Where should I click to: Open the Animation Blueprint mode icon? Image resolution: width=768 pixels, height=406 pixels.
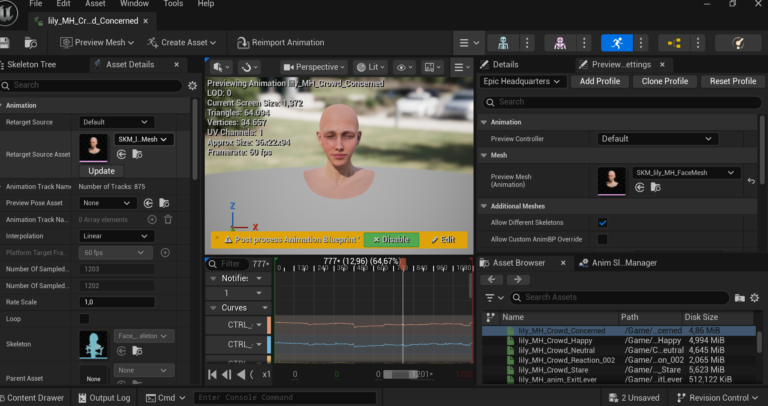pyautogui.click(x=674, y=43)
